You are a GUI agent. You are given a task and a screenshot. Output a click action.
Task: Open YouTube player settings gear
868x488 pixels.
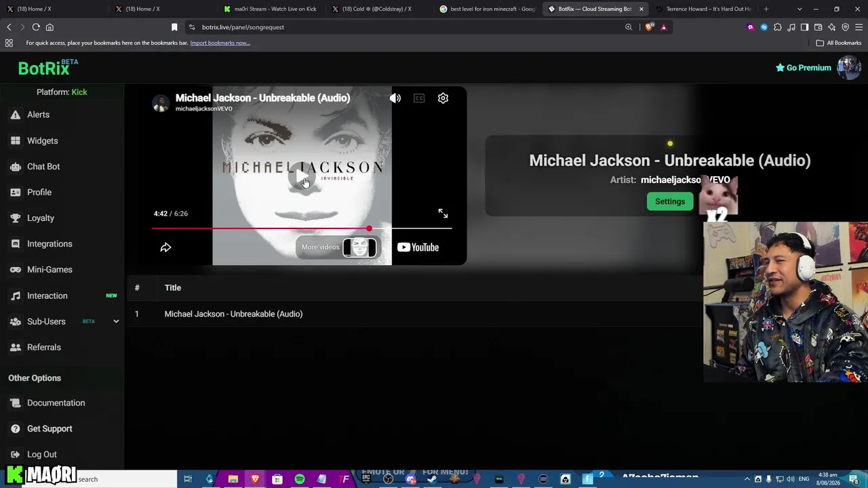(443, 98)
